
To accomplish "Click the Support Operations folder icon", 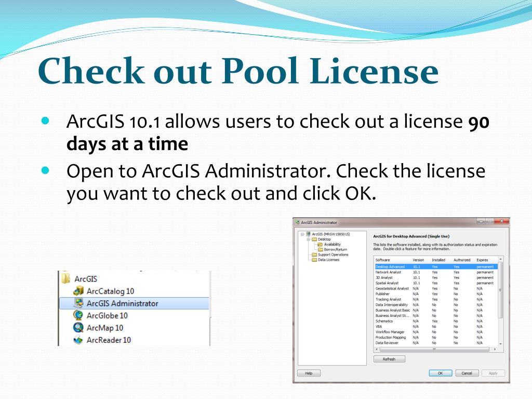I will (x=314, y=255).
